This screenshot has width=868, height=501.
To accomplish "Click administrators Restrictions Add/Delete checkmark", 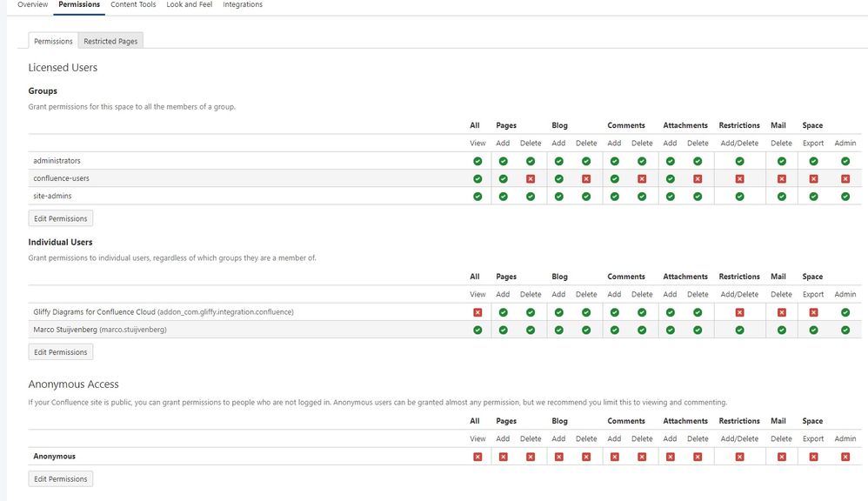I will 739,161.
